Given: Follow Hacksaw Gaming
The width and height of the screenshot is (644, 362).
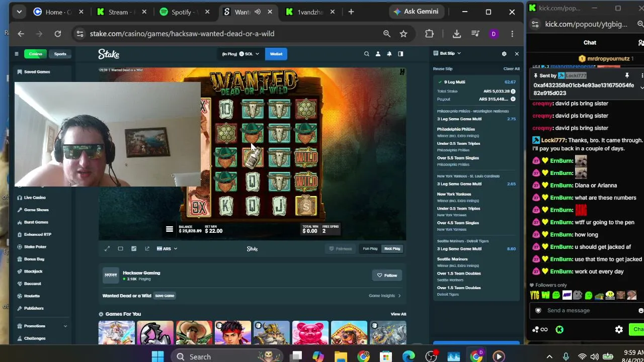Looking at the screenshot, I should 387,276.
